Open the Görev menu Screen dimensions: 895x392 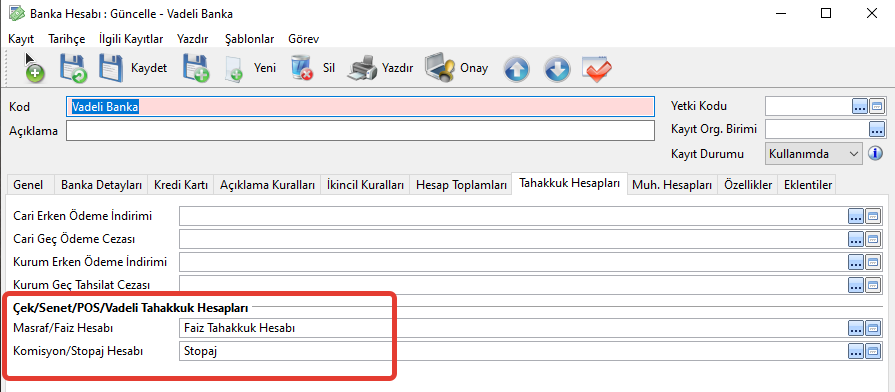[304, 39]
